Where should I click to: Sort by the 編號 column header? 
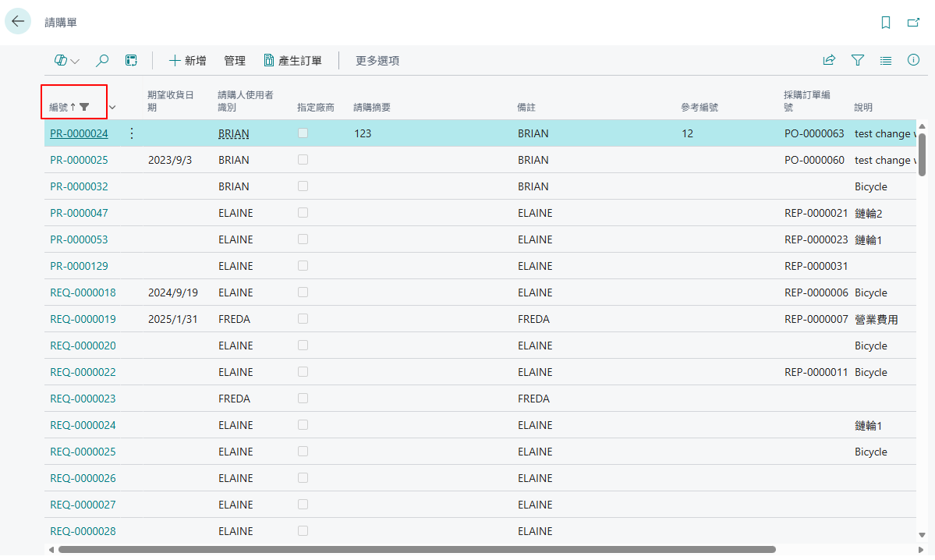pos(58,108)
